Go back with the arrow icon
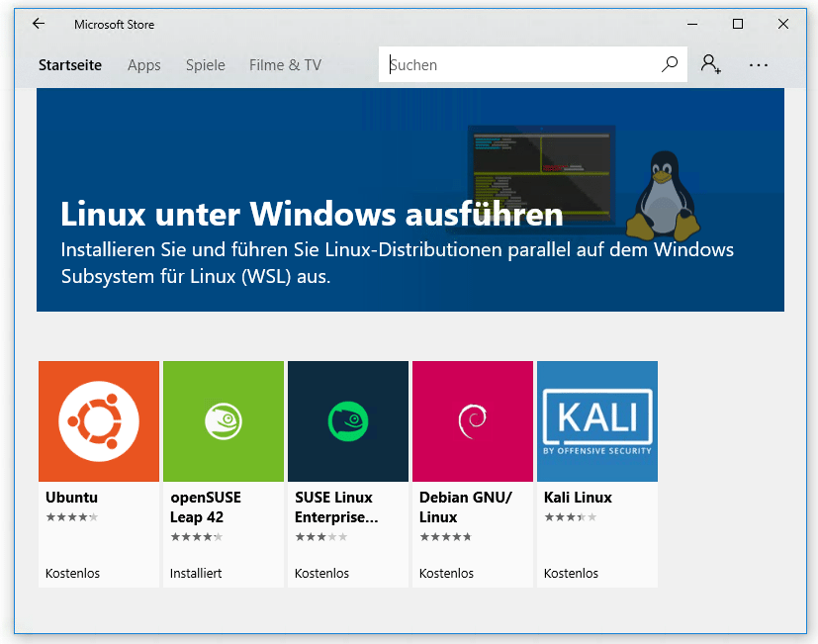This screenshot has width=818, height=644. click(39, 24)
